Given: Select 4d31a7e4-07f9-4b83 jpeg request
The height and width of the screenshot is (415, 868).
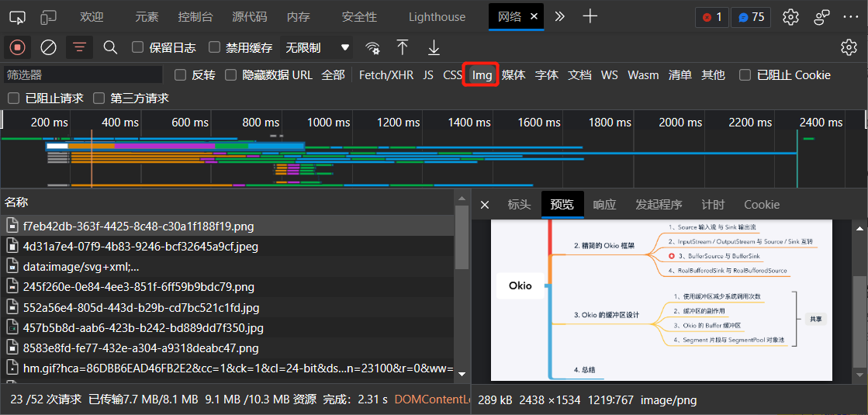Looking at the screenshot, I should coord(227,246).
